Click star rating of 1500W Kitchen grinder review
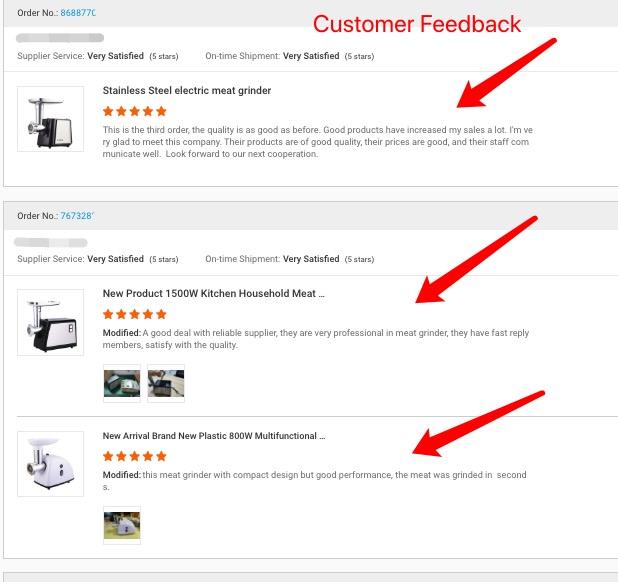 pos(135,314)
